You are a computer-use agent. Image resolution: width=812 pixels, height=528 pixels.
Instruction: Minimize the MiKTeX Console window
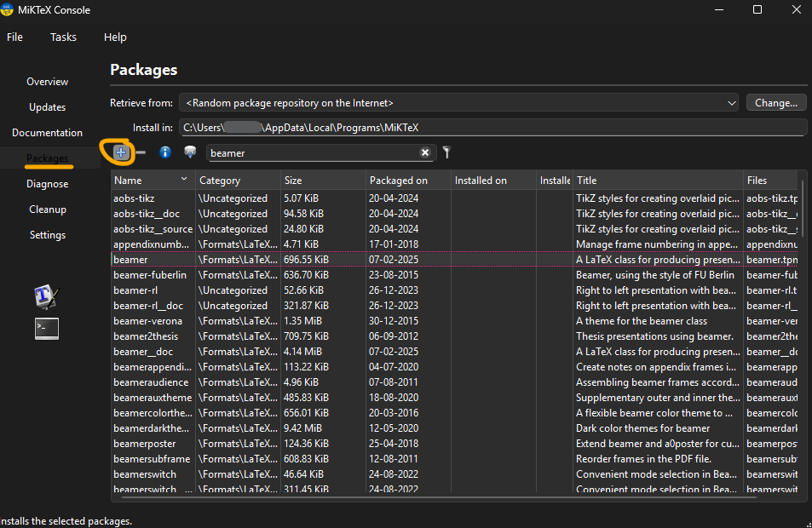[x=719, y=9]
